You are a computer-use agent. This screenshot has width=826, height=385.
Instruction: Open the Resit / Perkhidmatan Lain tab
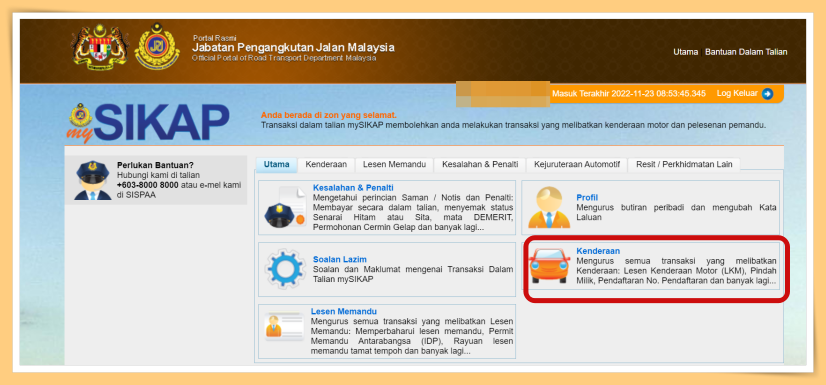pyautogui.click(x=684, y=164)
